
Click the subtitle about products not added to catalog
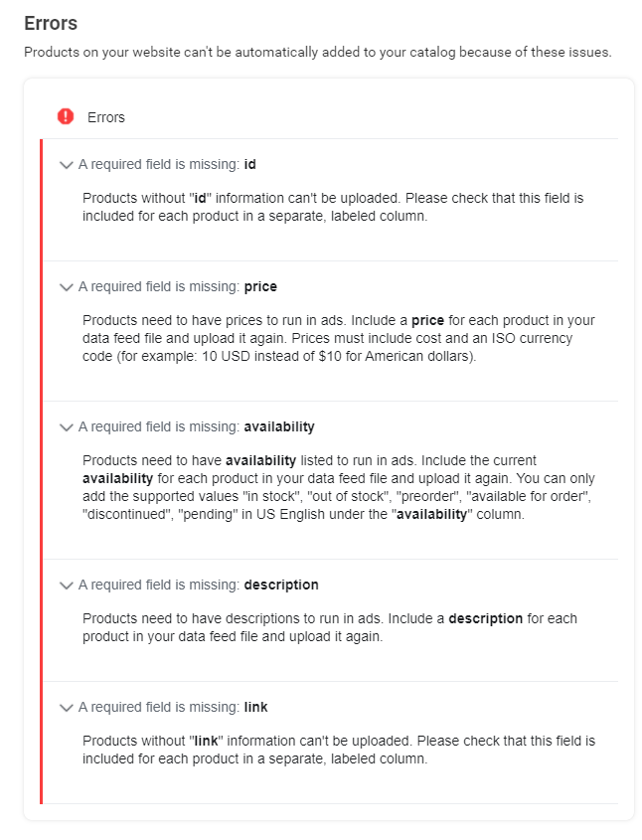point(317,52)
